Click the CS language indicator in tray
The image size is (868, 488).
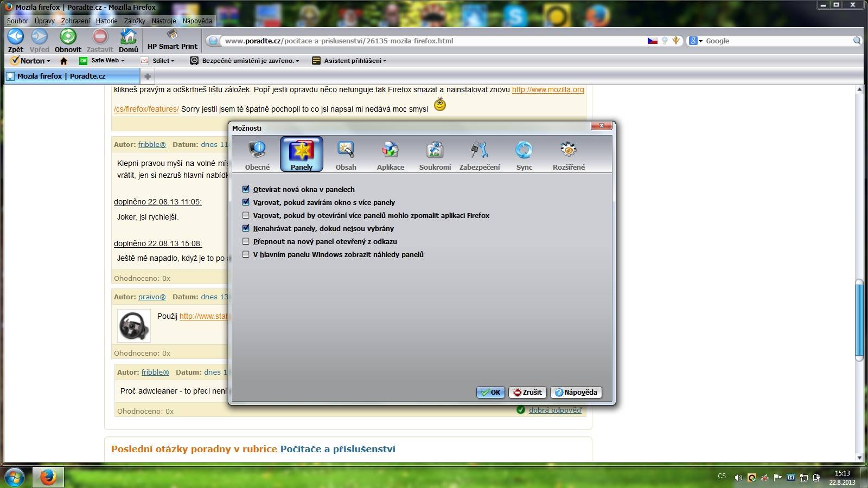coord(722,476)
